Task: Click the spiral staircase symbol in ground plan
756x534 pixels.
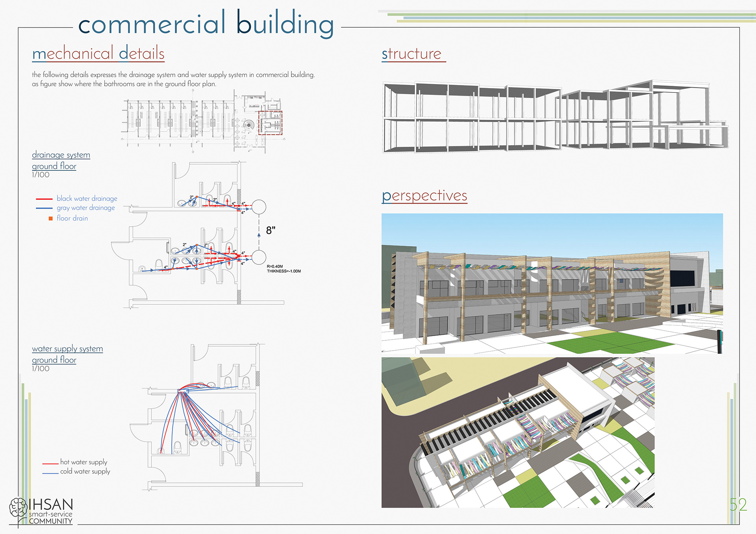Action: pyautogui.click(x=248, y=125)
